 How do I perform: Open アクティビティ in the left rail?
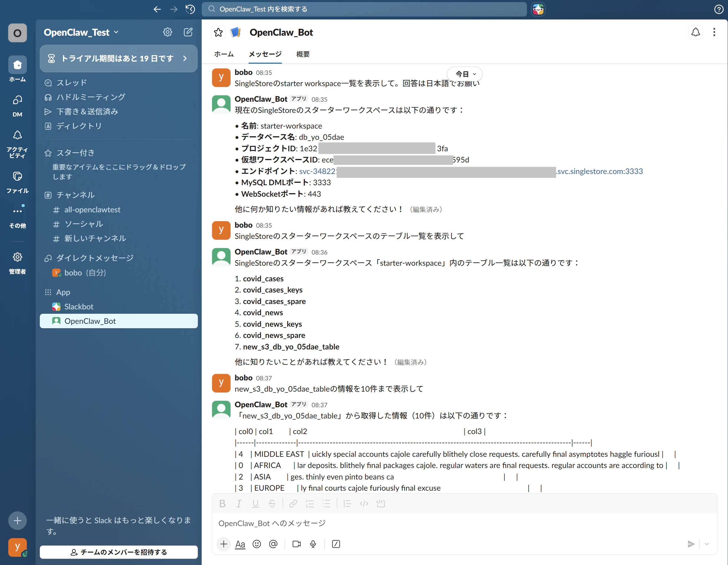(x=17, y=144)
